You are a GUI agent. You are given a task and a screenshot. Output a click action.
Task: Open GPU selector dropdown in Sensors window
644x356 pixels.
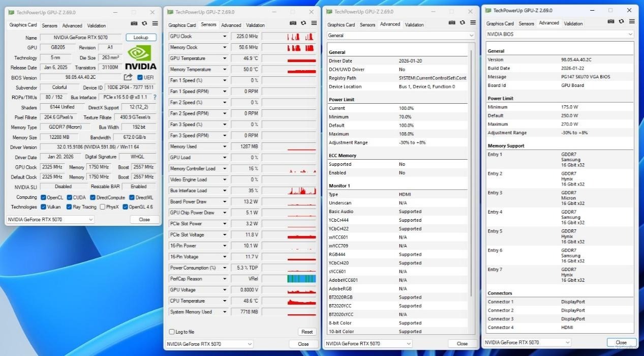pyautogui.click(x=209, y=344)
